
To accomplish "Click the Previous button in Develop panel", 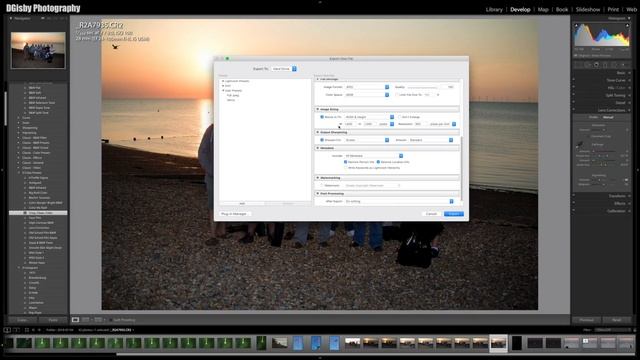I will (587, 320).
